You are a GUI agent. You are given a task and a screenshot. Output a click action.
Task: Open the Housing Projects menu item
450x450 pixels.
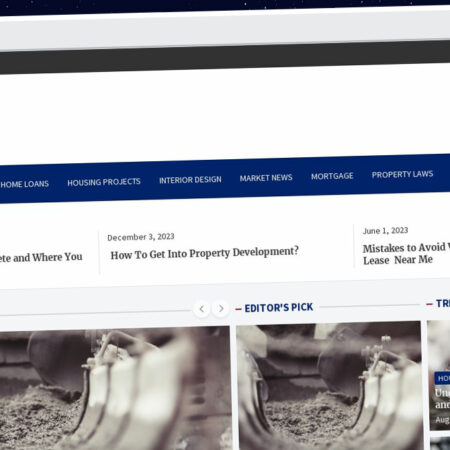104,182
